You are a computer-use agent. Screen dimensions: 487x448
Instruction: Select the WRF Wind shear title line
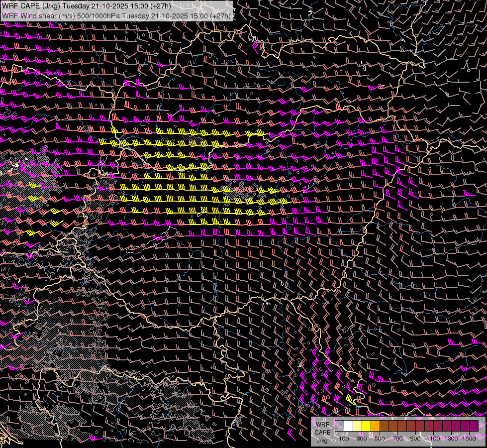pos(116,15)
